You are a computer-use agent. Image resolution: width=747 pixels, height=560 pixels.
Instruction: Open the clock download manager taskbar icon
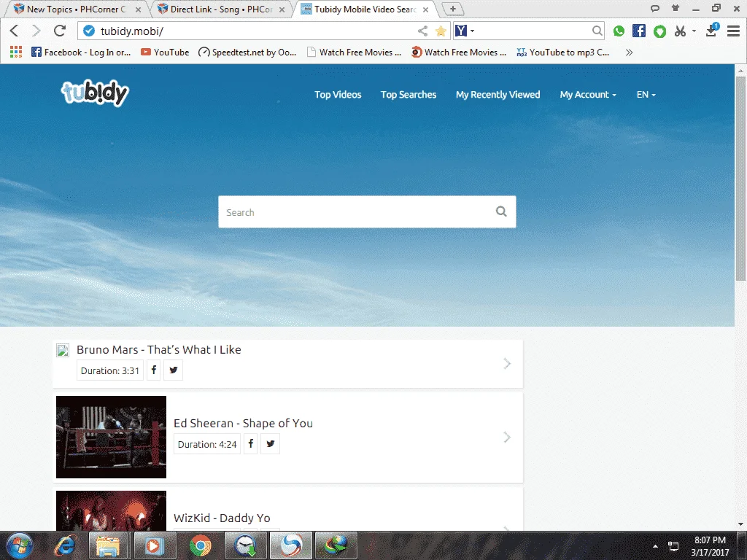[246, 545]
